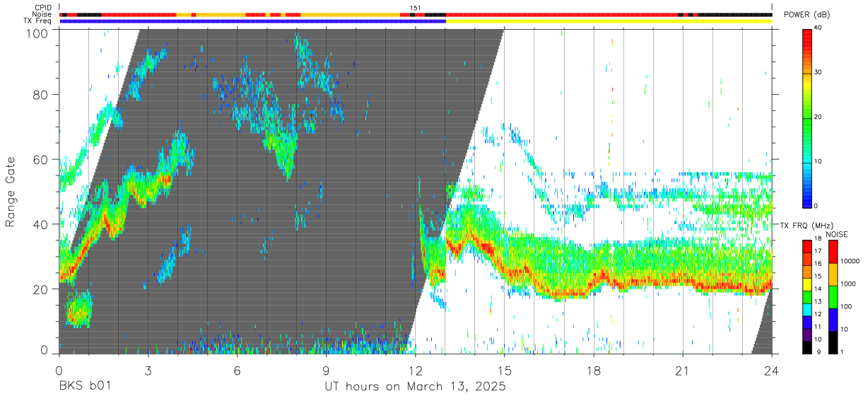Click the '18' label on TX frequency scale
This screenshot has width=868, height=401.
point(818,239)
